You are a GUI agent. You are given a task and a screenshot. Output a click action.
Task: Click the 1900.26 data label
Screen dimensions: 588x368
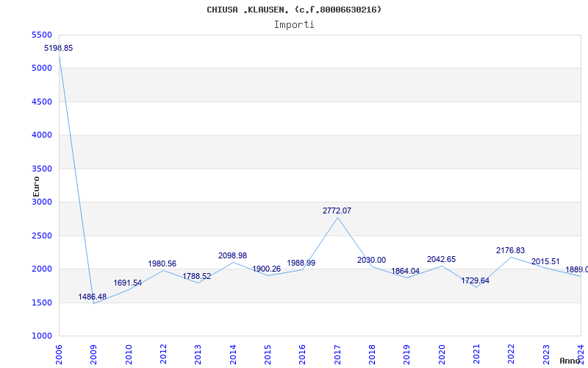(x=266, y=269)
